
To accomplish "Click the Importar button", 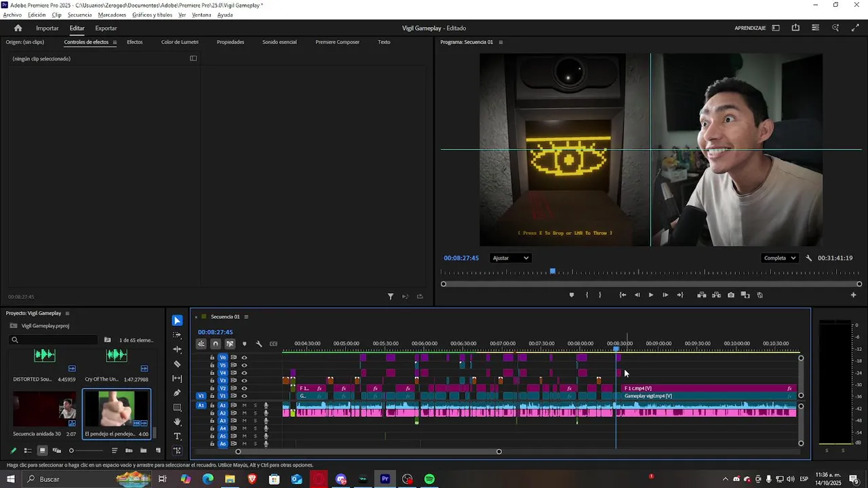I will click(x=47, y=28).
